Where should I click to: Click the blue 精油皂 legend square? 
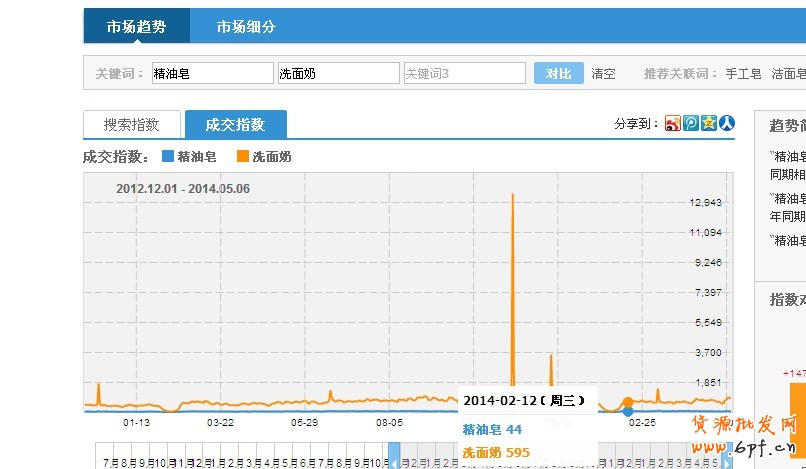167,156
